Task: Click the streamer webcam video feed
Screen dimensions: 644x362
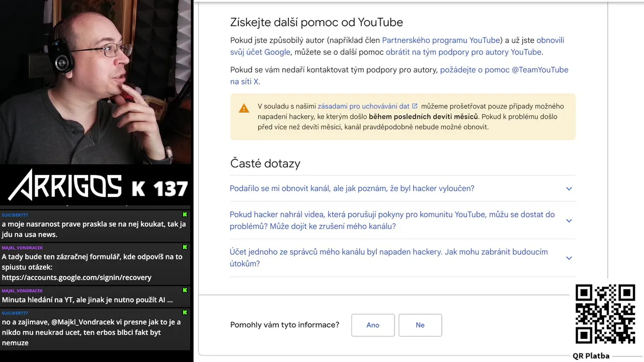Action: (x=96, y=81)
